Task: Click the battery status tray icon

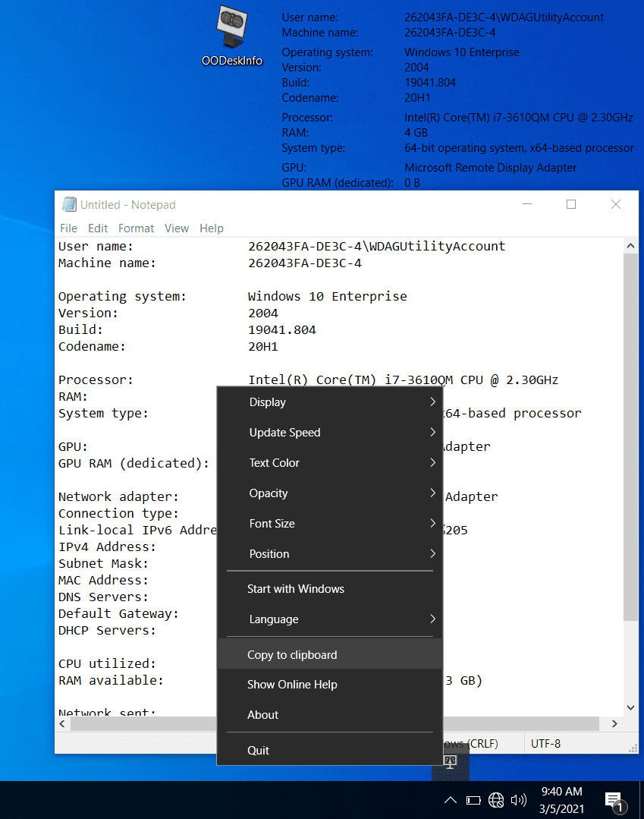Action: point(473,800)
